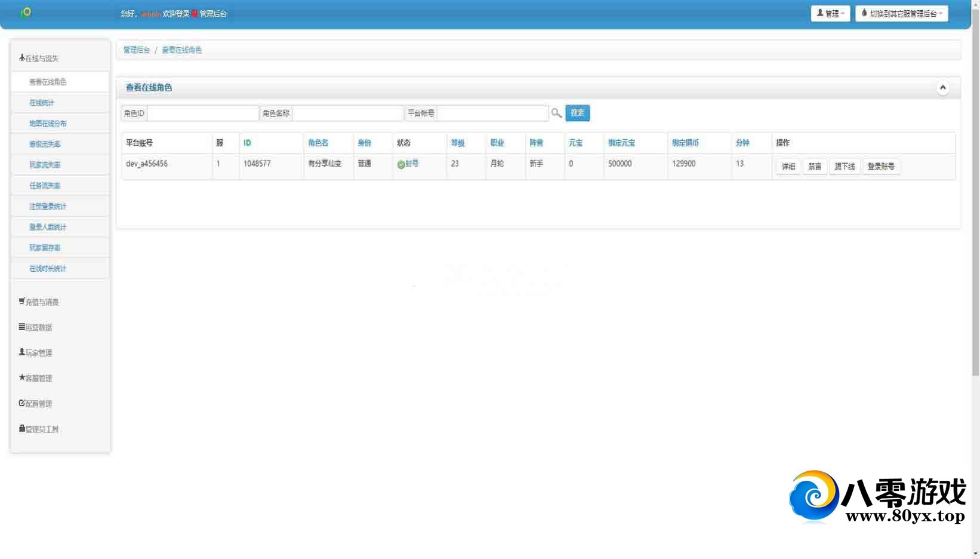Sort by the 元宝 column header
The image size is (980, 559).
pos(575,143)
